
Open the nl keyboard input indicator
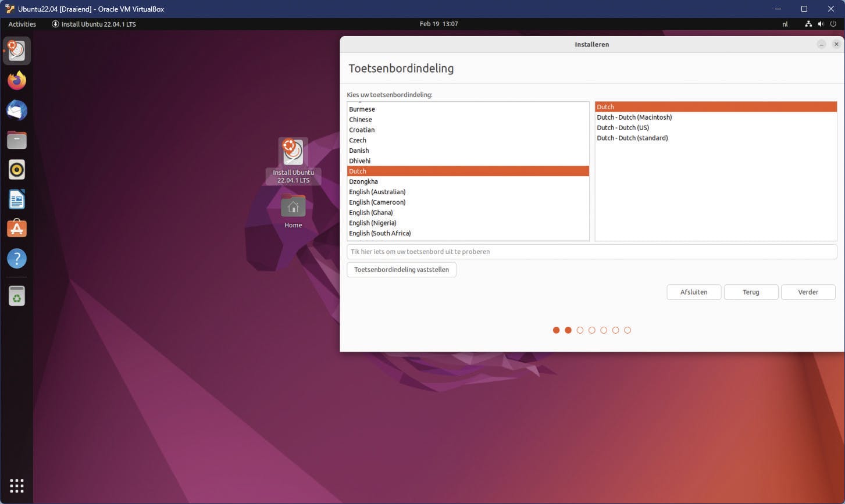pyautogui.click(x=785, y=24)
